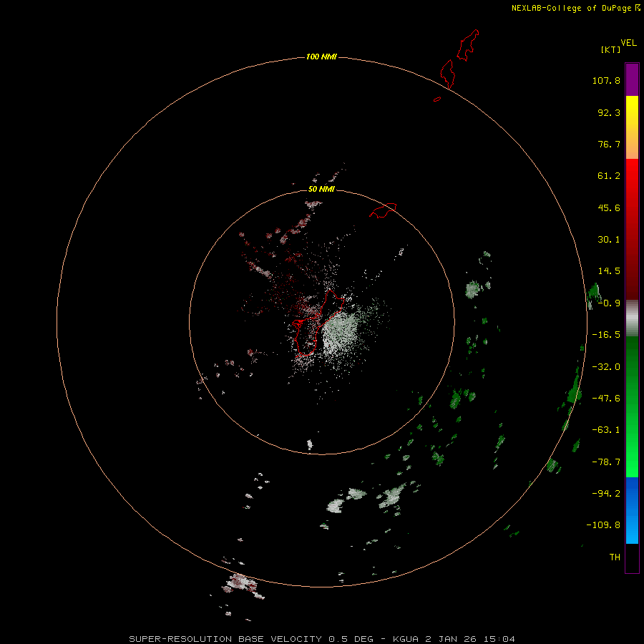Click the yellow-orange segment of the color bar

(x=632, y=127)
